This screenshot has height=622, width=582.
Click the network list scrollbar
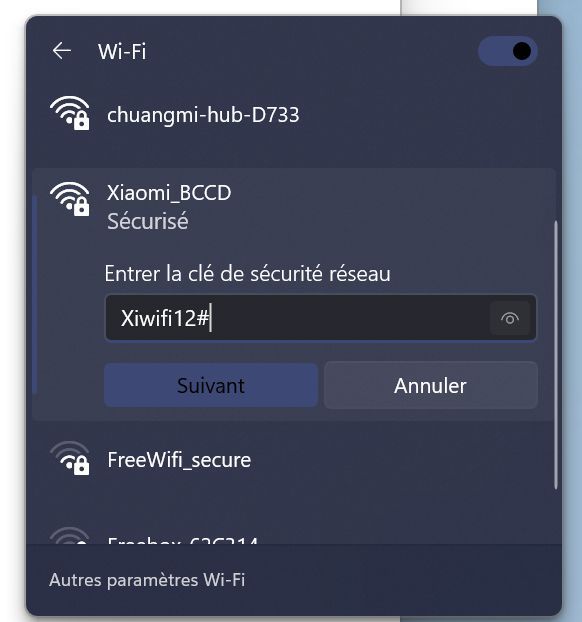(x=556, y=355)
